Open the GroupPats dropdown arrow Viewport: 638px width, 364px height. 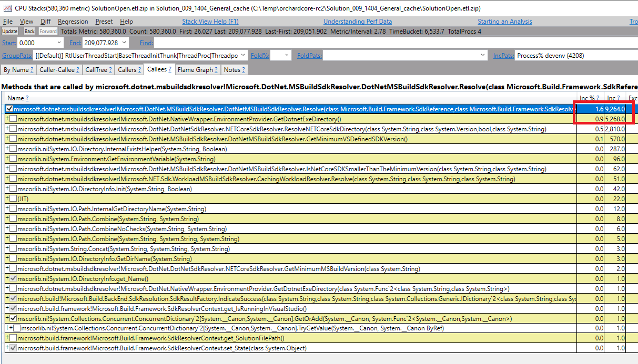(x=244, y=55)
